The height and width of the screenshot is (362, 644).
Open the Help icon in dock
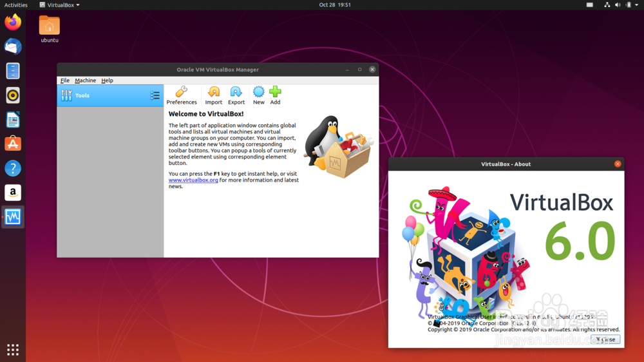point(13,168)
